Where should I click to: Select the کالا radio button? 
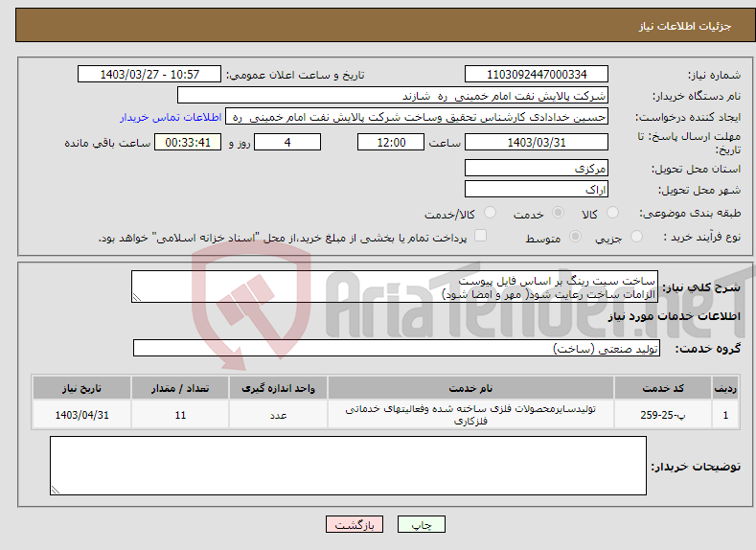click(x=612, y=213)
